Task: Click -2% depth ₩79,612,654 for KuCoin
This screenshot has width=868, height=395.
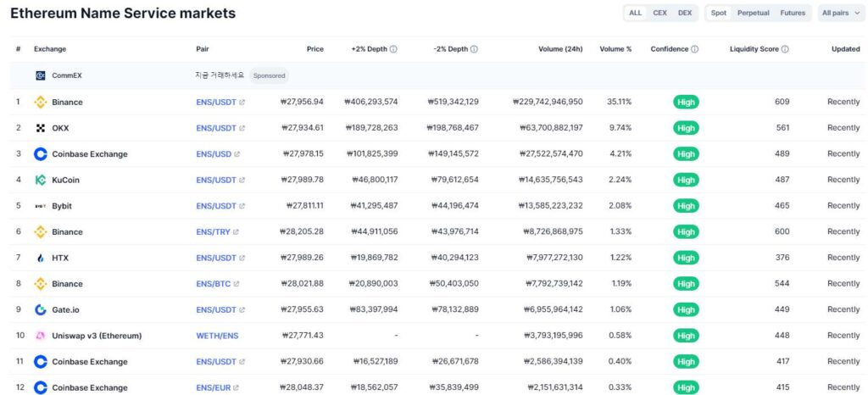Action: coord(453,180)
